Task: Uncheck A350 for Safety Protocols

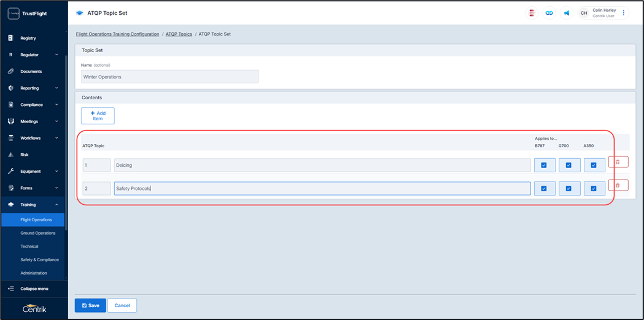Action: pyautogui.click(x=594, y=189)
